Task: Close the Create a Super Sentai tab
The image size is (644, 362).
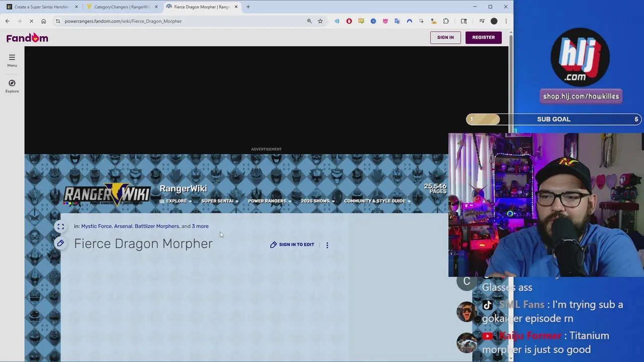Action: point(76,7)
